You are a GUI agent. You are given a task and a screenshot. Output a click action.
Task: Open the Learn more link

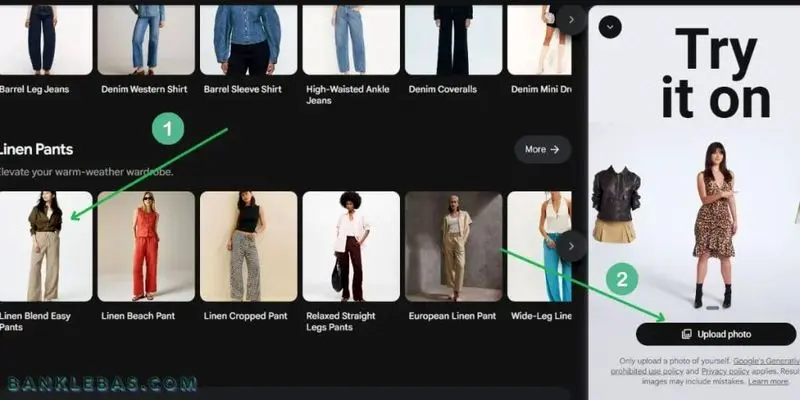point(768,381)
